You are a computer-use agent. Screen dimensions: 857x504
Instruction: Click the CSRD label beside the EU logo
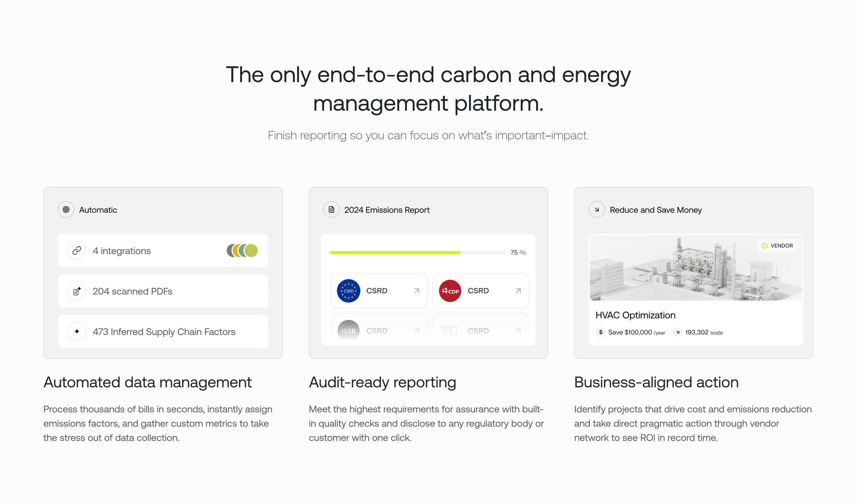pos(376,291)
